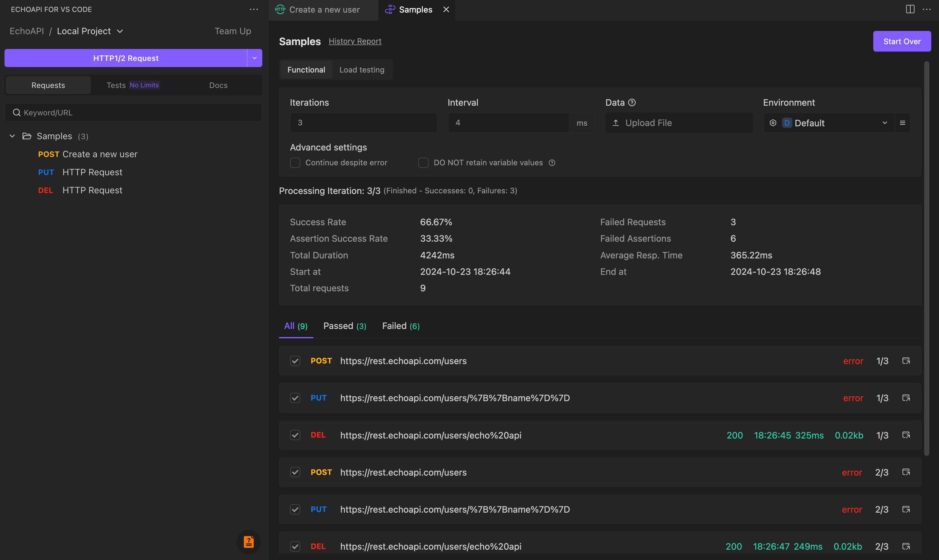The height and width of the screenshot is (560, 939).
Task: Open the Local Project dropdown
Action: pyautogui.click(x=90, y=31)
